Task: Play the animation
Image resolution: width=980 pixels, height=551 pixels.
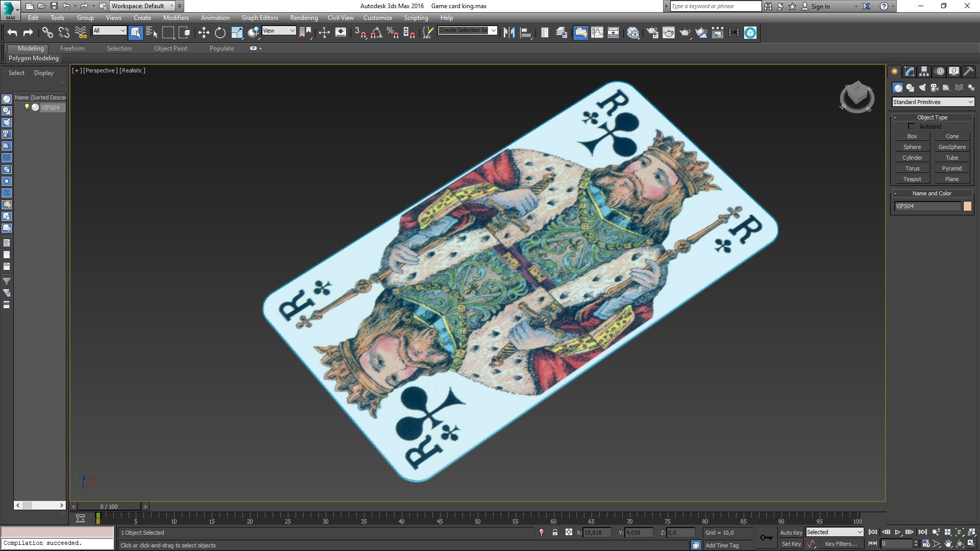Action: (898, 532)
